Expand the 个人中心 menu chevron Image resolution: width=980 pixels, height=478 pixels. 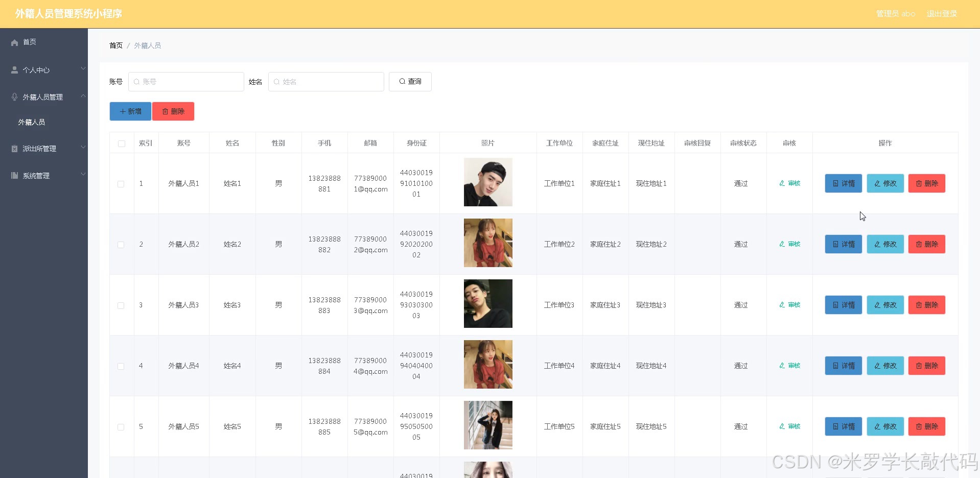click(83, 68)
